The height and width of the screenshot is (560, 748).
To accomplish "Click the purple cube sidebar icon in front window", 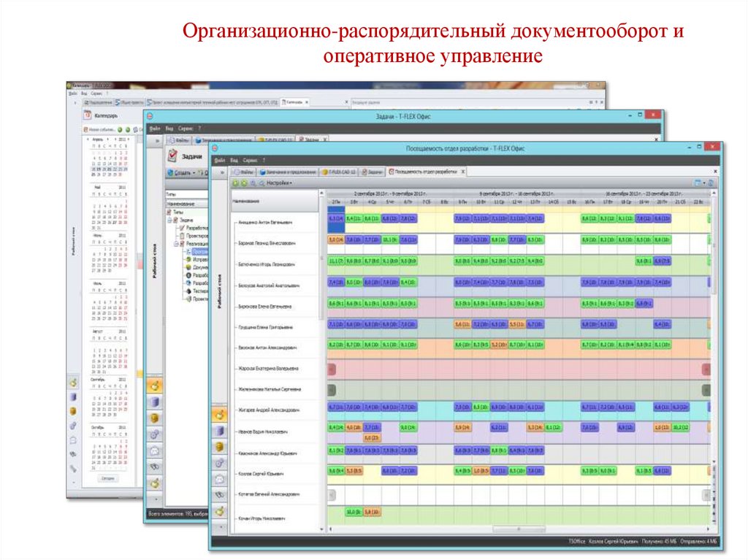I will click(x=219, y=431).
